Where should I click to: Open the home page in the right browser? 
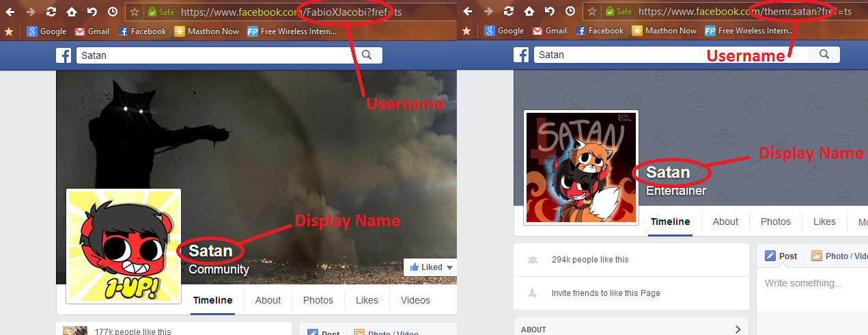click(529, 12)
